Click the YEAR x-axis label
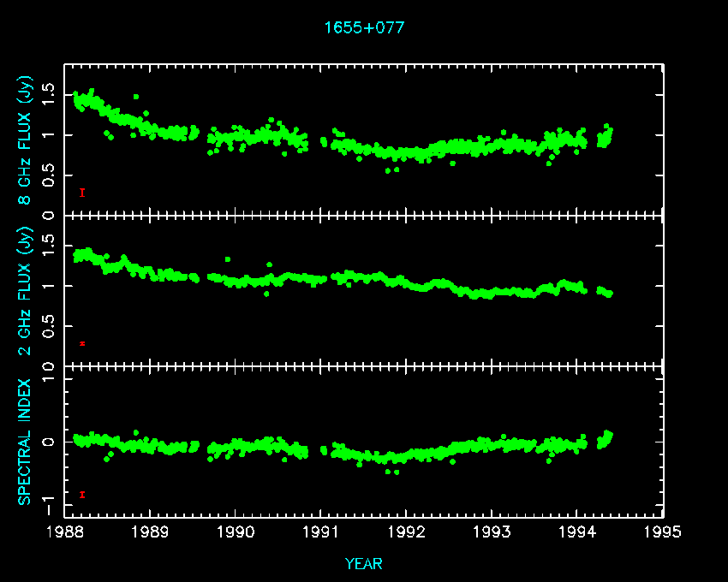Image resolution: width=728 pixels, height=582 pixels. click(364, 563)
